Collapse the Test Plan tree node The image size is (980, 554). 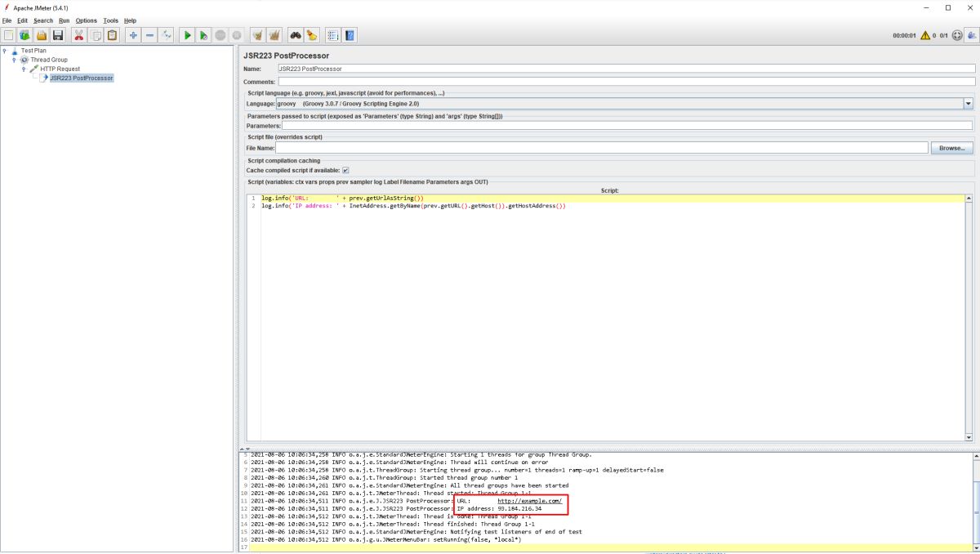point(5,51)
